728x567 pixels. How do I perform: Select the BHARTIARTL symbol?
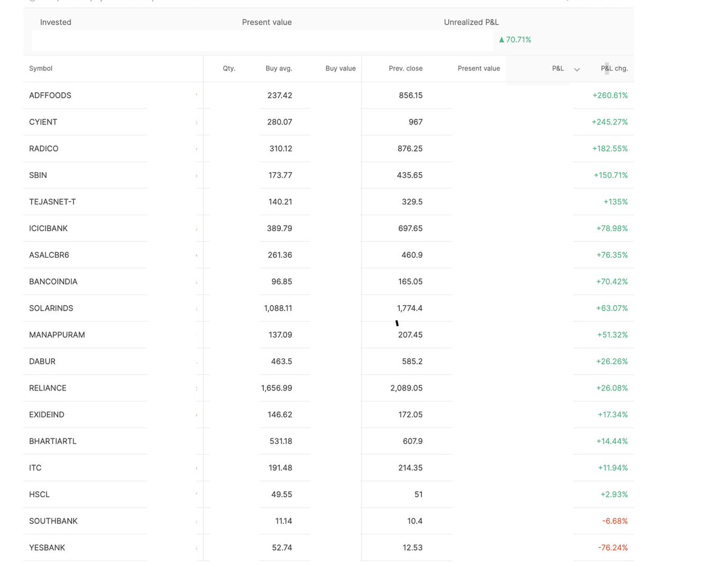[53, 442]
